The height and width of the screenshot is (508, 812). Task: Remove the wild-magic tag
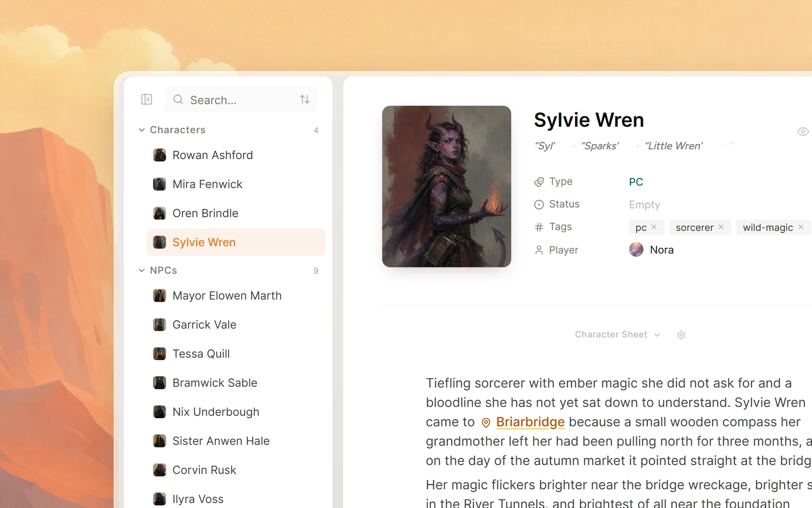[800, 227]
